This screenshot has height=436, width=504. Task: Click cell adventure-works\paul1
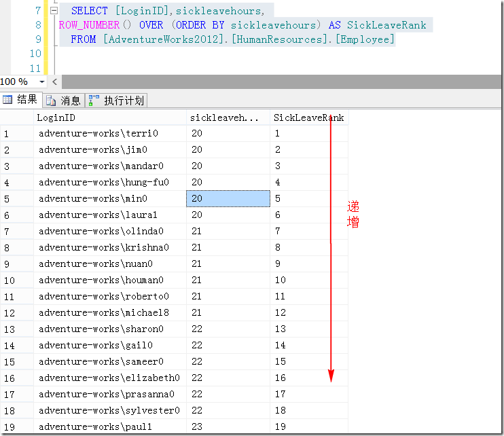pyautogui.click(x=109, y=426)
